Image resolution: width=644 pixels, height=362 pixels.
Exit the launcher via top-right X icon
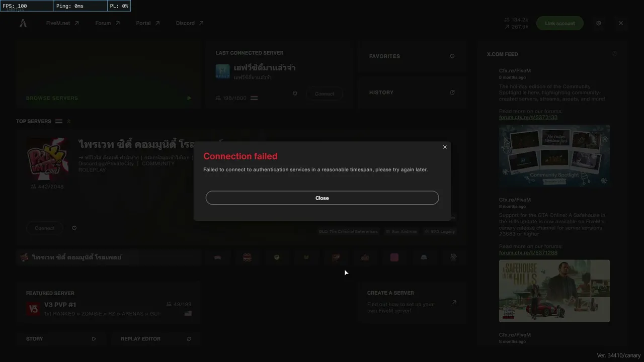[x=621, y=23]
